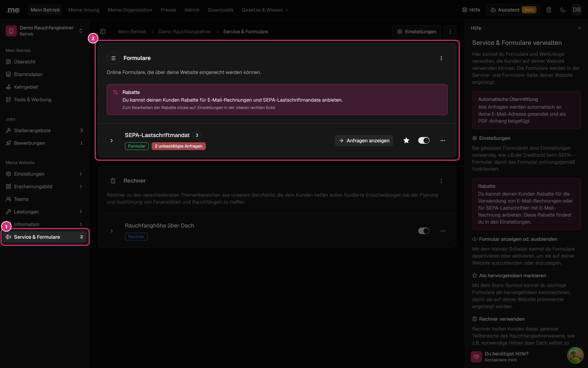Open Tools & Werbung in sidebar
The image size is (588, 368).
[x=45, y=100]
